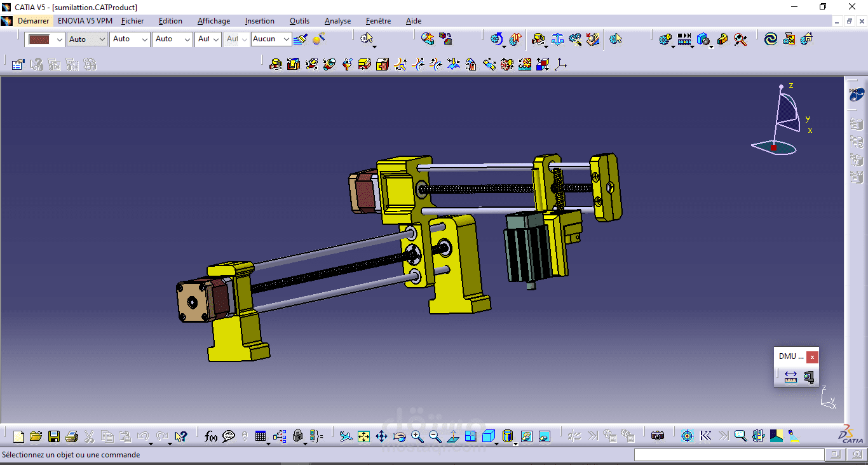This screenshot has width=868, height=465.
Task: Click the command input field in the status bar
Action: 729,455
